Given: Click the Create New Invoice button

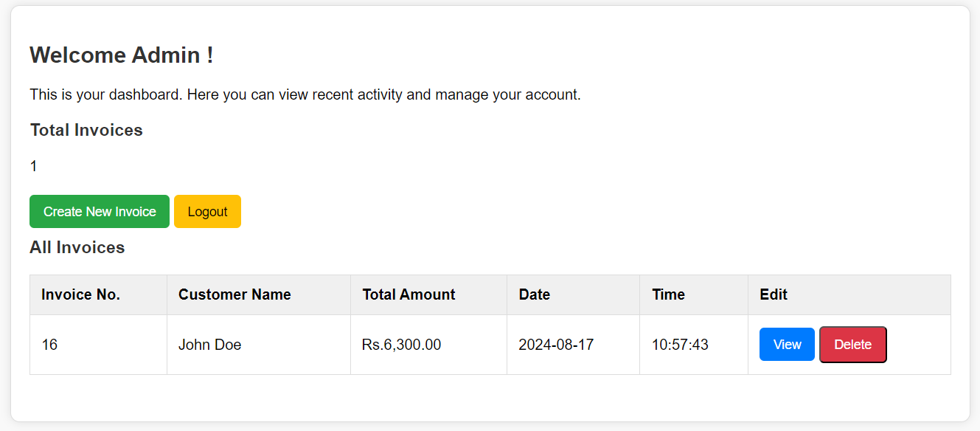Looking at the screenshot, I should pos(100,212).
